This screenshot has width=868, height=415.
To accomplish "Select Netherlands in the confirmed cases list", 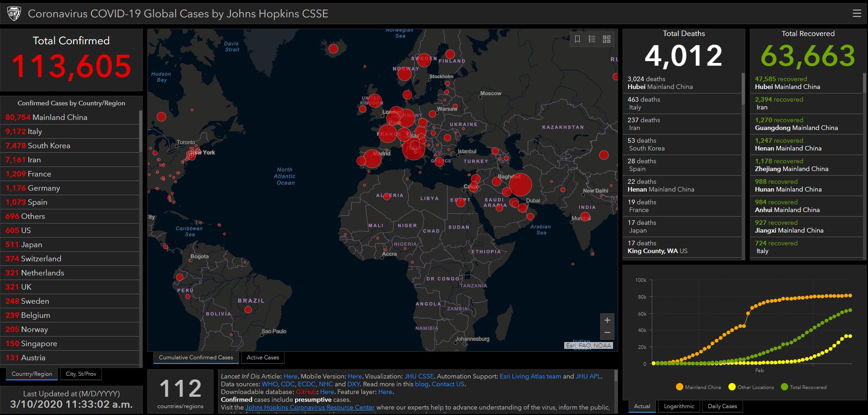I will [70, 273].
